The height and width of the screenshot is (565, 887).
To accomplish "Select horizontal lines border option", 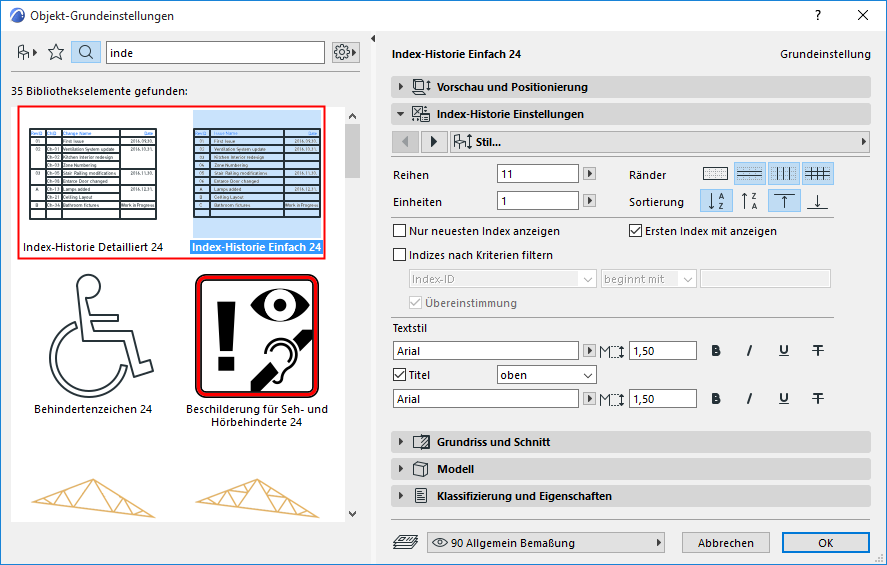I will coord(750,174).
